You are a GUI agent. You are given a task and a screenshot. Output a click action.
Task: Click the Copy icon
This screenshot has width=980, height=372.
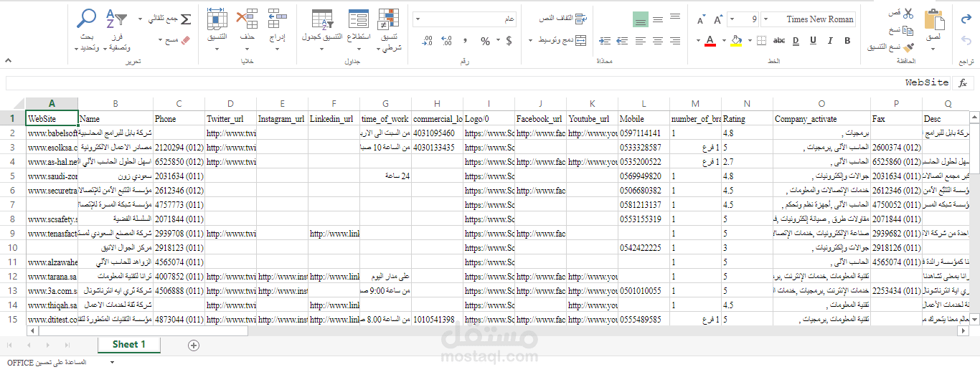[908, 30]
